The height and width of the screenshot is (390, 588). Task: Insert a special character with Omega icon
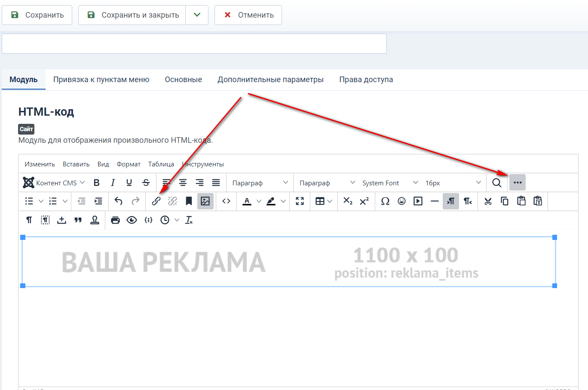pos(385,201)
